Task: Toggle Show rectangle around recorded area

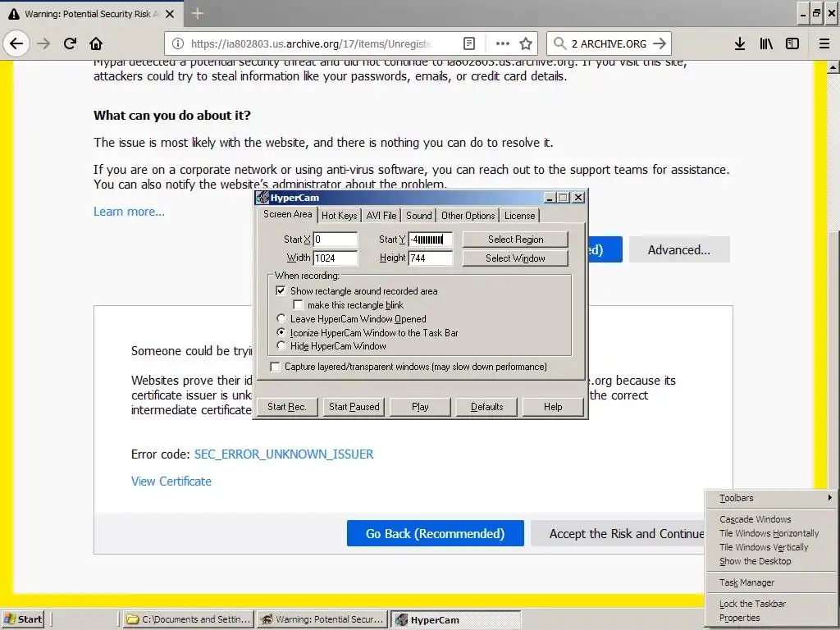Action: tap(281, 291)
